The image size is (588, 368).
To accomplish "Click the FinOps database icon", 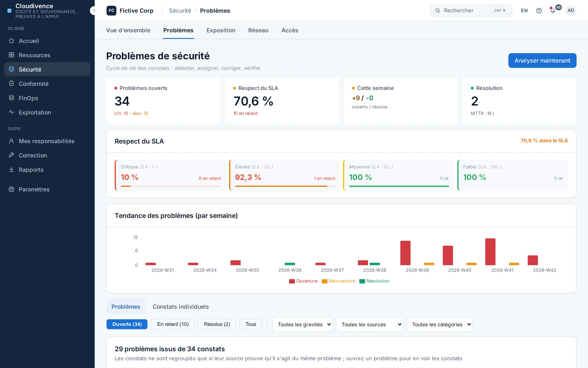I will click(x=11, y=98).
